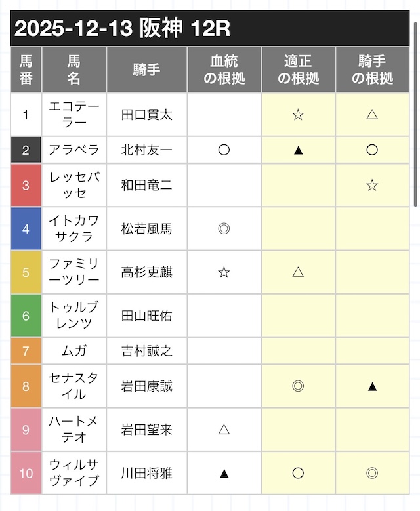The image size is (420, 511).
Task: Select the ◎ mark in イトカワサクラ's 血統 cell
Action: [x=224, y=229]
